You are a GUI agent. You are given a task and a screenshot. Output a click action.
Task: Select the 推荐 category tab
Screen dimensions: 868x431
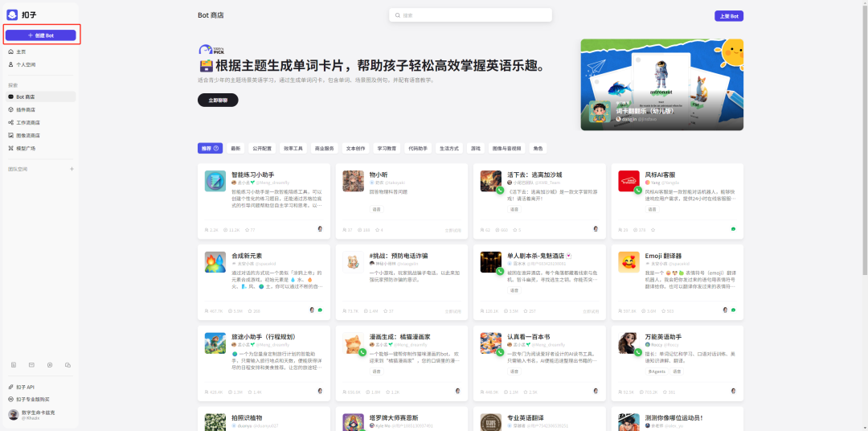pyautogui.click(x=210, y=149)
